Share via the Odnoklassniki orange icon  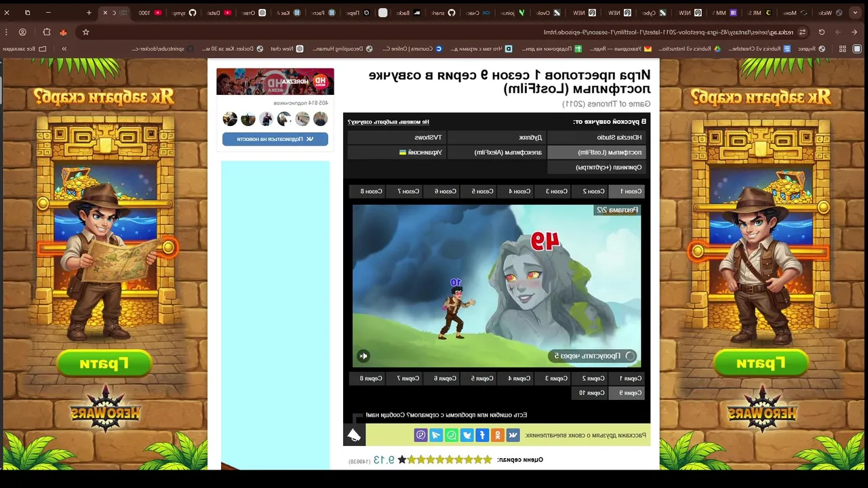point(498,435)
